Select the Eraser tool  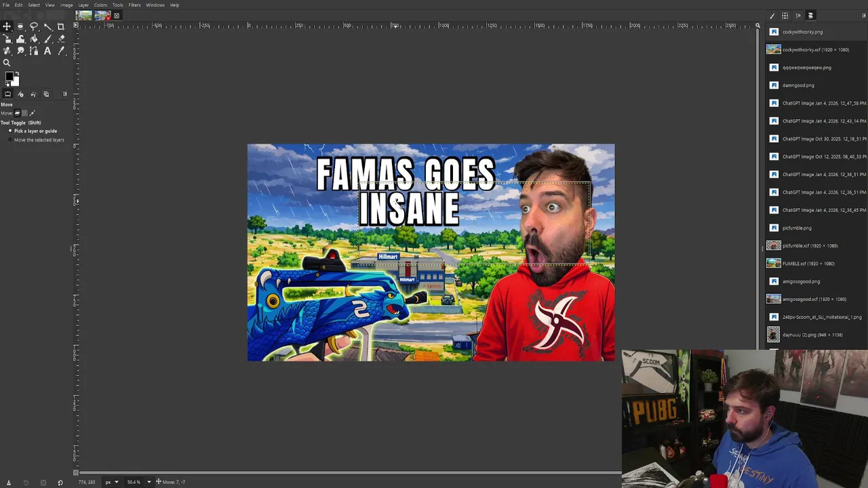click(x=60, y=39)
